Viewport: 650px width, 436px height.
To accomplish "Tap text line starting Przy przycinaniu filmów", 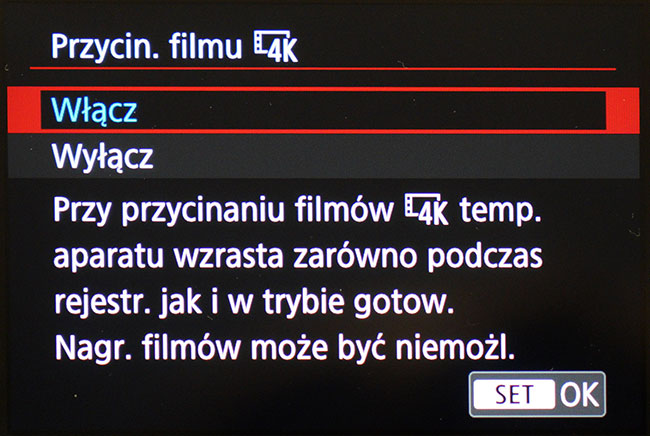I will [297, 210].
